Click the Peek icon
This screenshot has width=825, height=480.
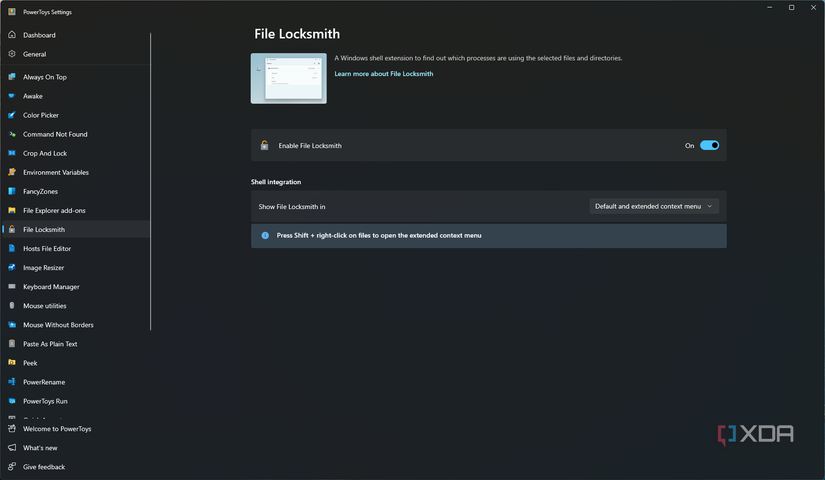pyautogui.click(x=12, y=363)
